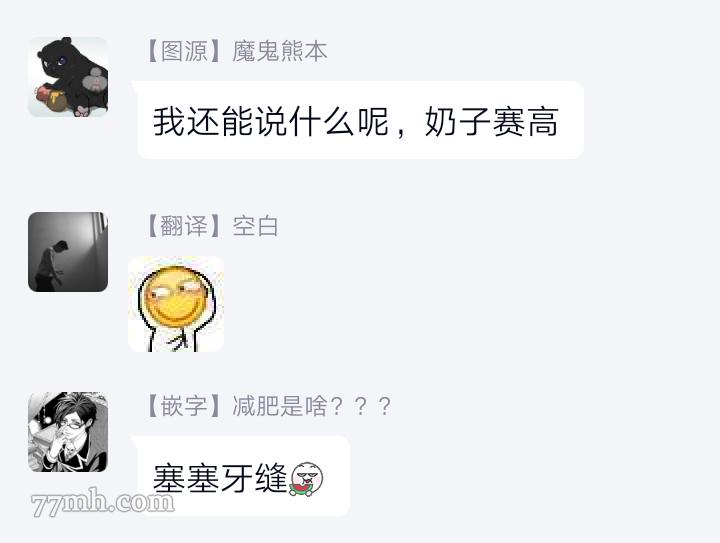The width and height of the screenshot is (720, 543).
Task: Click the username 空白
Action: (x=255, y=226)
